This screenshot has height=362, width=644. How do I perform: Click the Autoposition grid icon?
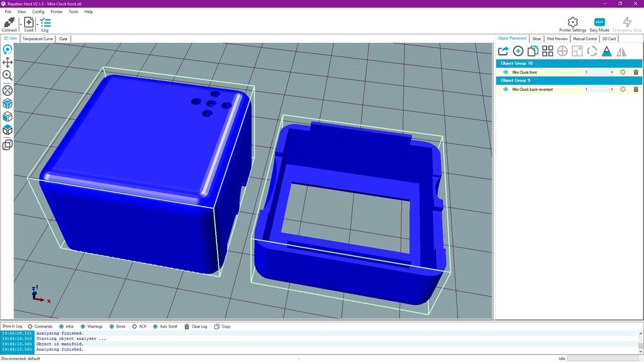(548, 51)
